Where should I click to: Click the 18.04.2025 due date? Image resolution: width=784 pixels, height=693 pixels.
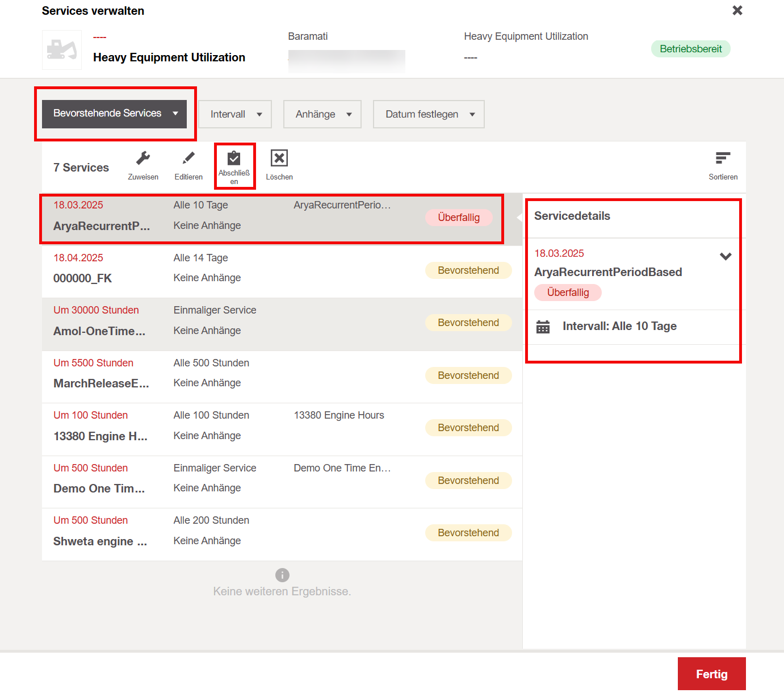point(78,258)
